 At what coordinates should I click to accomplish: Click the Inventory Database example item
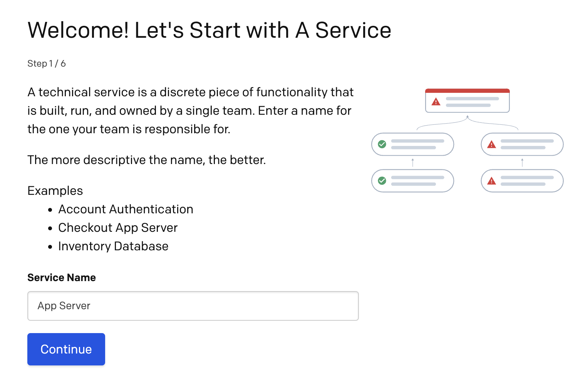(x=113, y=246)
